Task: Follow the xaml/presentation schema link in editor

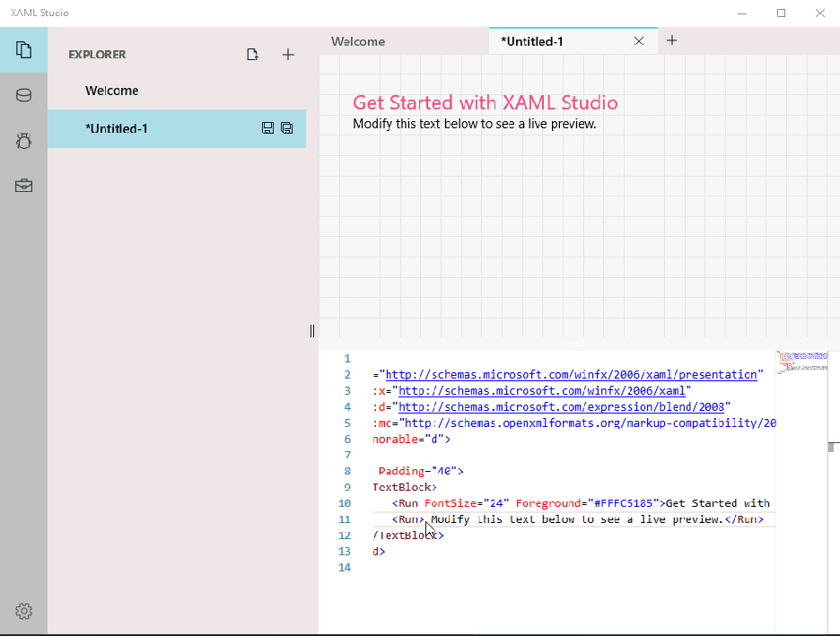Action: (573, 374)
